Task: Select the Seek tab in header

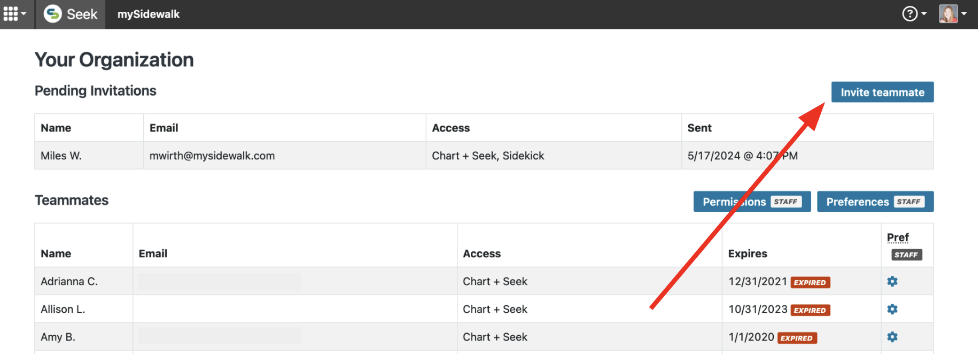Action: (82, 14)
